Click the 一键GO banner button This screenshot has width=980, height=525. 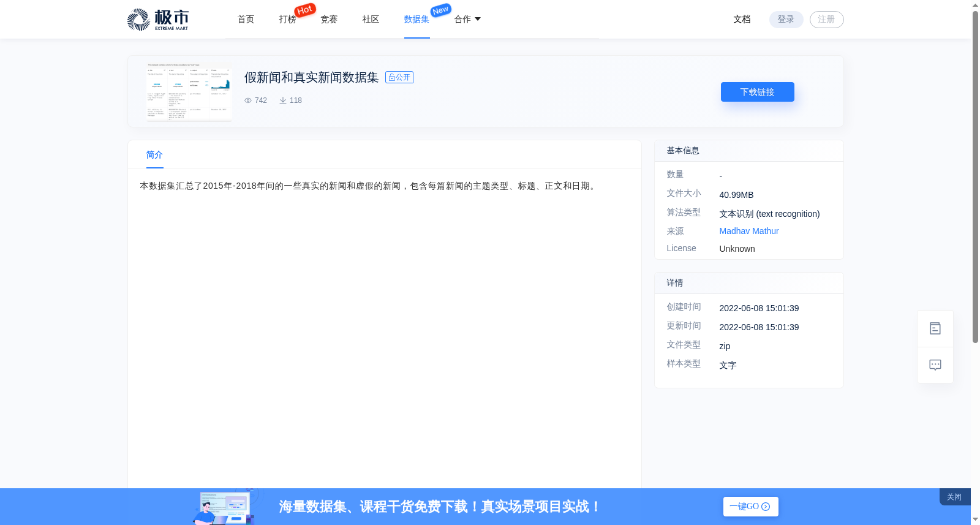click(750, 507)
